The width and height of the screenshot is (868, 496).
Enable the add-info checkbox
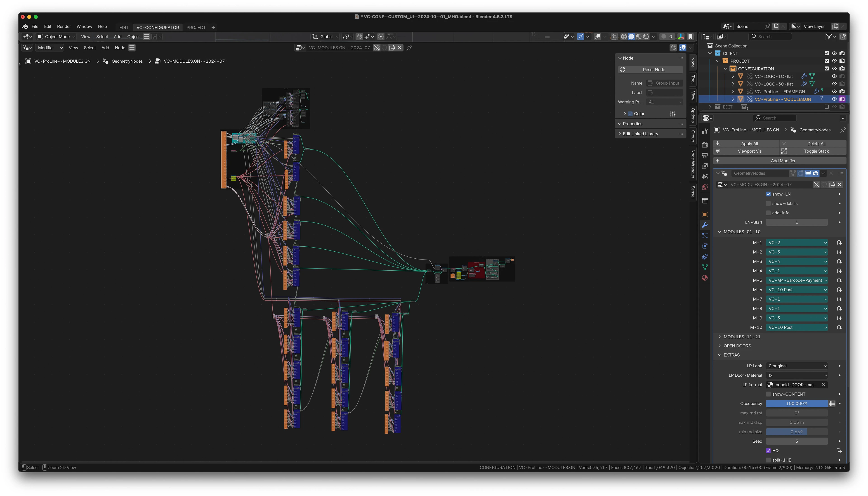tap(768, 213)
